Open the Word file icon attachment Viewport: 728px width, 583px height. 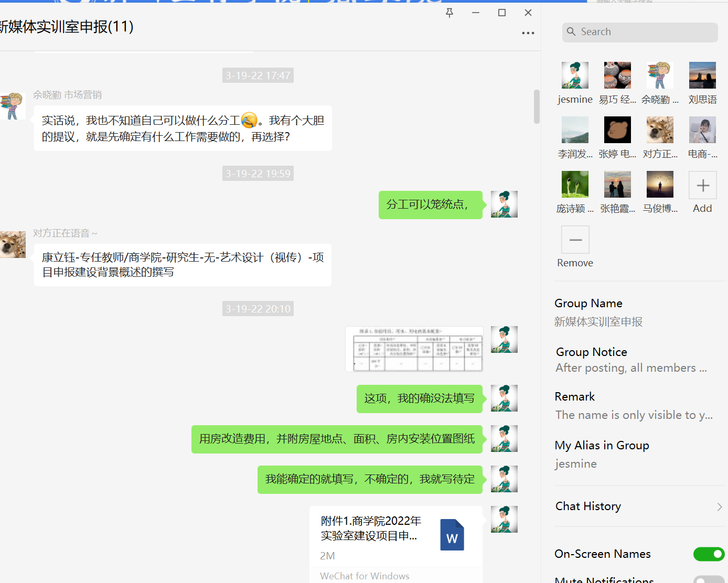coord(452,535)
